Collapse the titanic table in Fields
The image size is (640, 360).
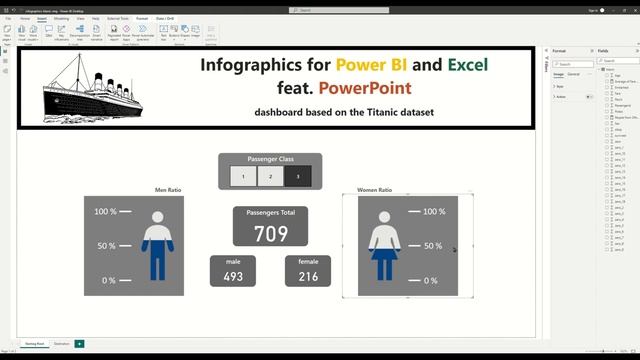click(x=599, y=69)
